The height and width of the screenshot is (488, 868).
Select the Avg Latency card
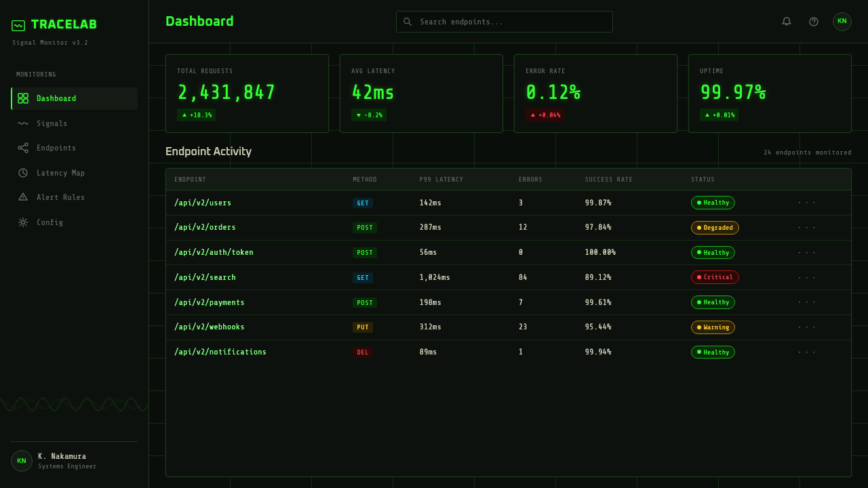[x=421, y=94]
